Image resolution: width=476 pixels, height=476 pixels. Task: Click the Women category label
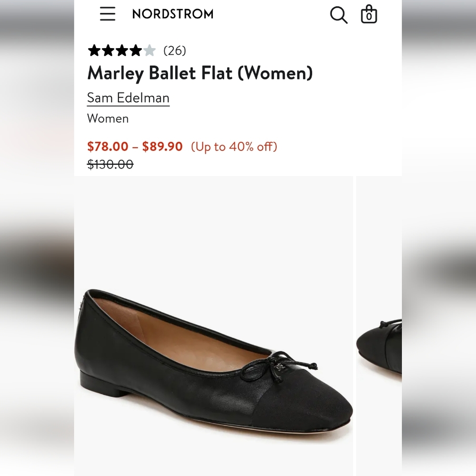[108, 119]
